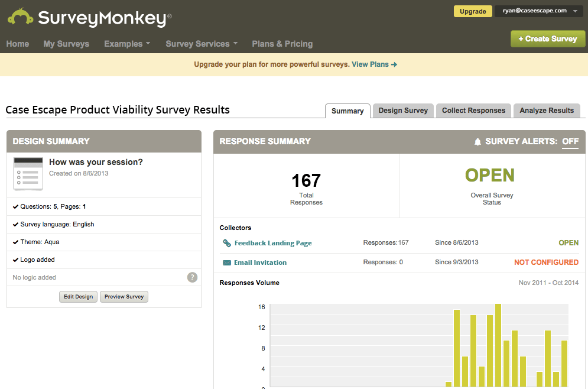Click the link icon beside Feedback Landing Page
Viewport: 588px width, 389px height.
point(227,243)
